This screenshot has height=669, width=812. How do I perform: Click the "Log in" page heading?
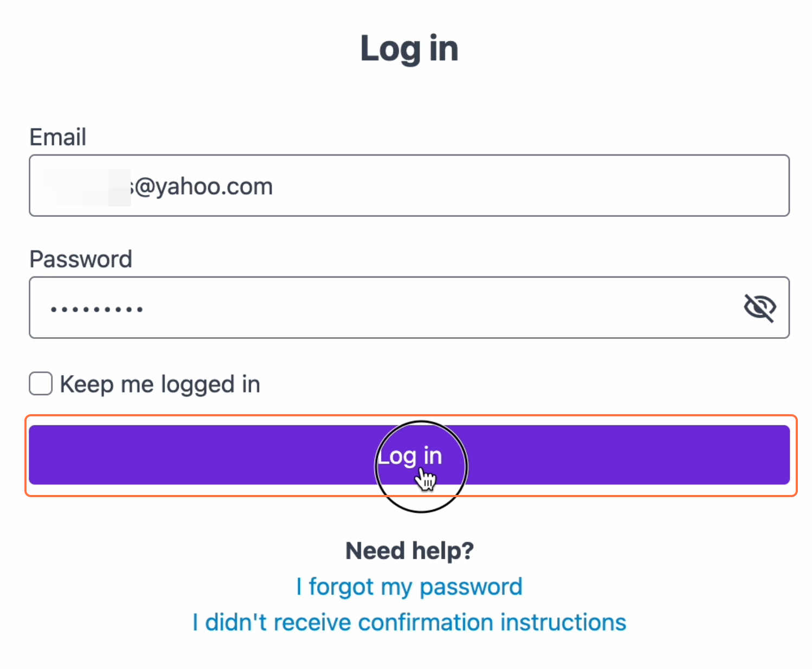409,49
